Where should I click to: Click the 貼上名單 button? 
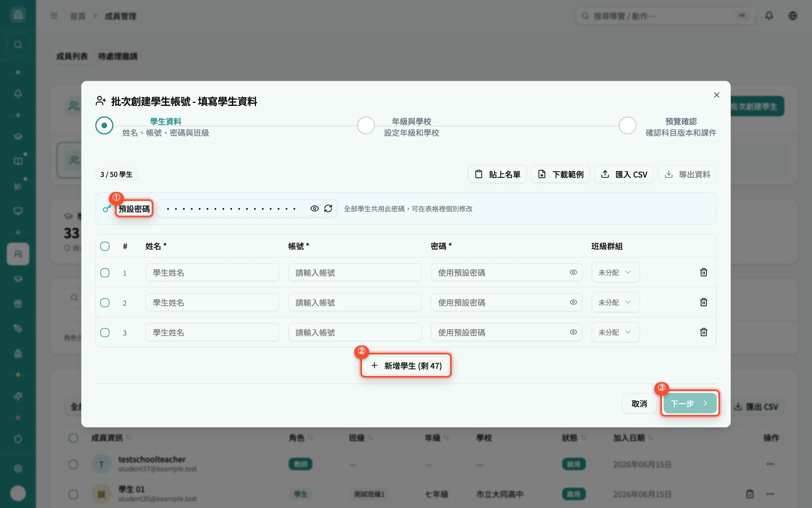pyautogui.click(x=497, y=174)
